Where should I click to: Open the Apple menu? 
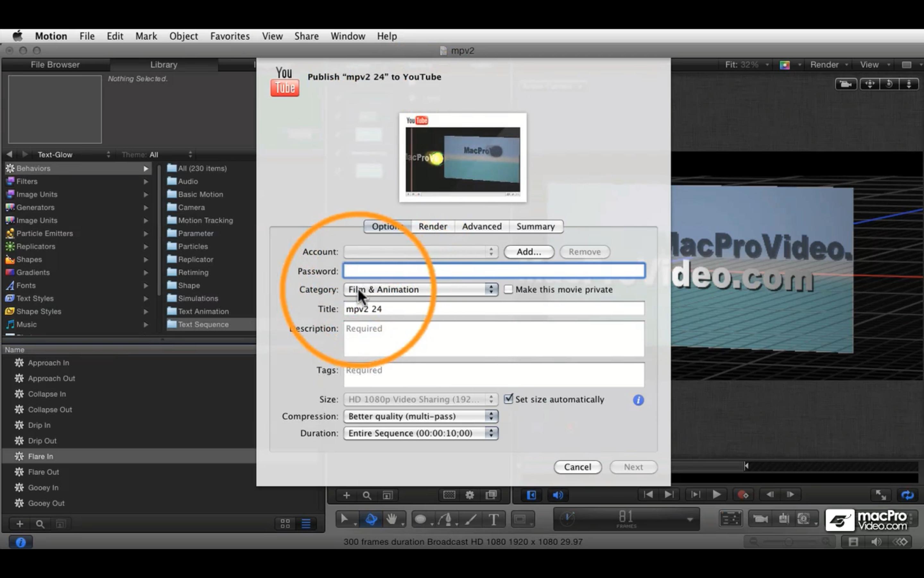[x=18, y=36]
